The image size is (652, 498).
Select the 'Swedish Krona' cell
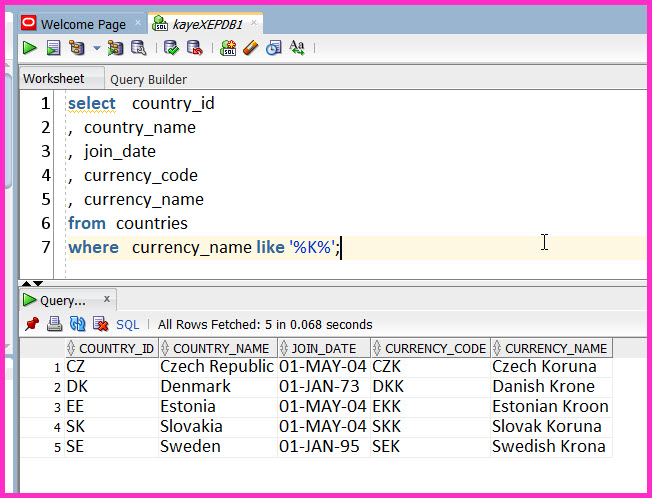click(551, 446)
